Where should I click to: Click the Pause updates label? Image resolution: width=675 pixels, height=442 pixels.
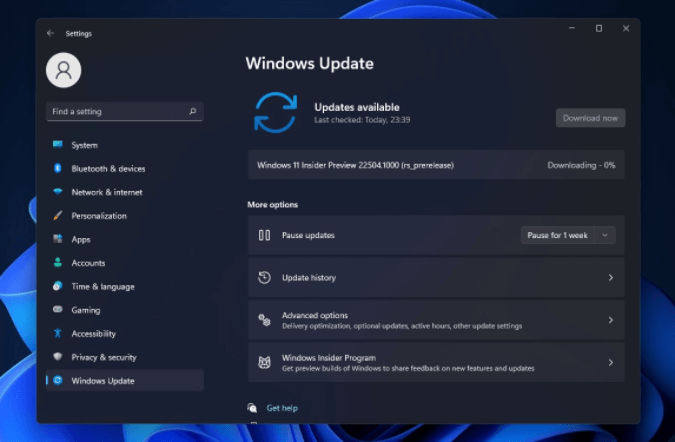click(x=308, y=235)
